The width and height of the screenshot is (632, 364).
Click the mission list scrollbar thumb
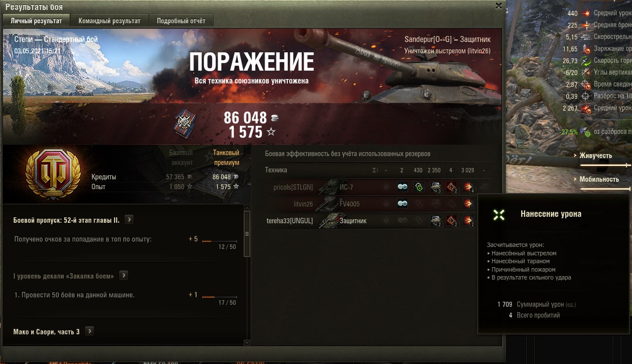(x=247, y=234)
